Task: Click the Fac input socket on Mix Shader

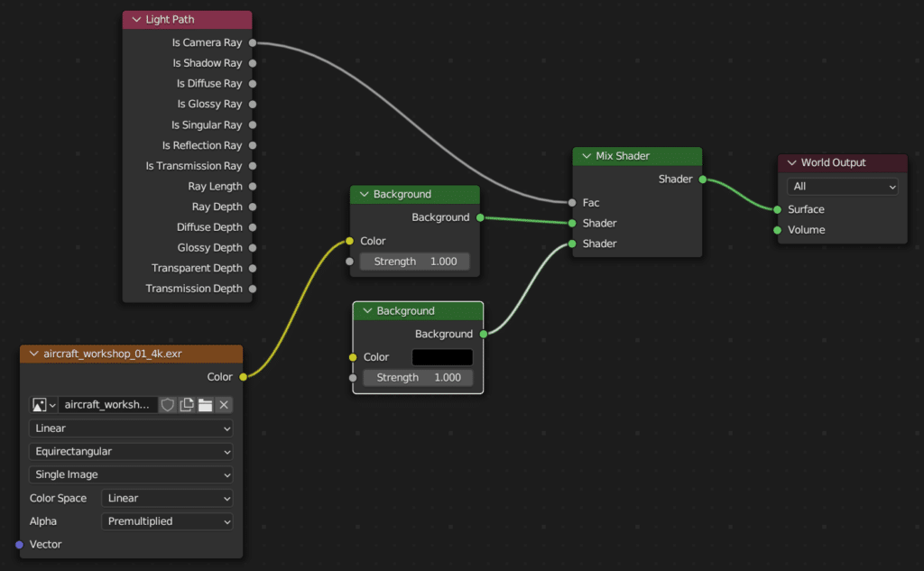Action: [572, 203]
